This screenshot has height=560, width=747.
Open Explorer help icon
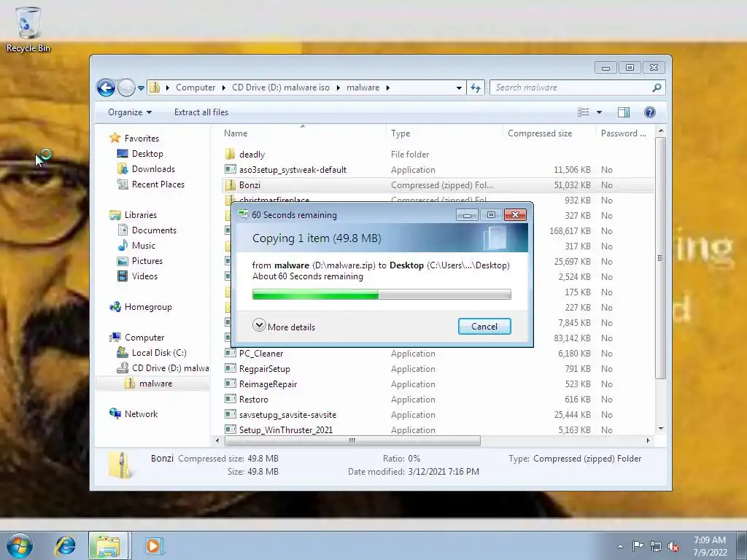(x=650, y=112)
